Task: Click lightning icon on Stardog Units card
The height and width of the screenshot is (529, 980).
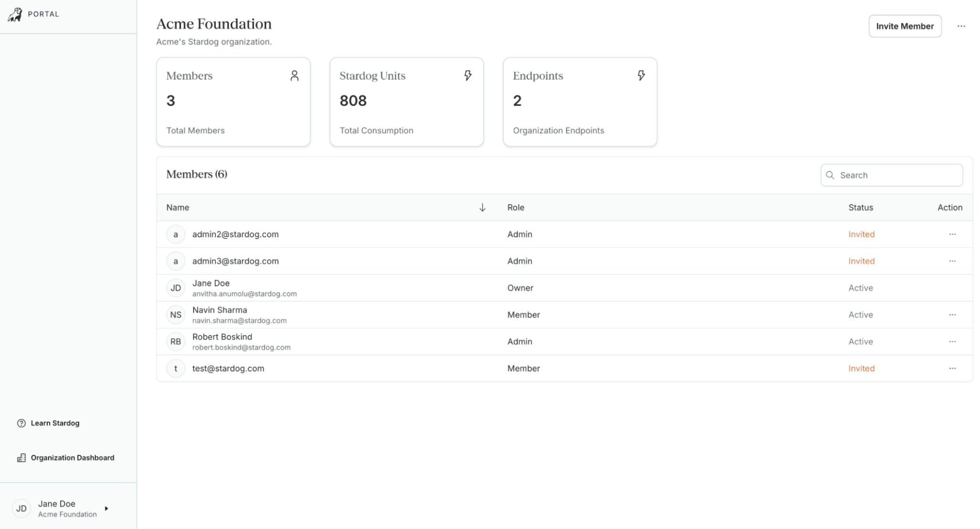Action: point(468,75)
